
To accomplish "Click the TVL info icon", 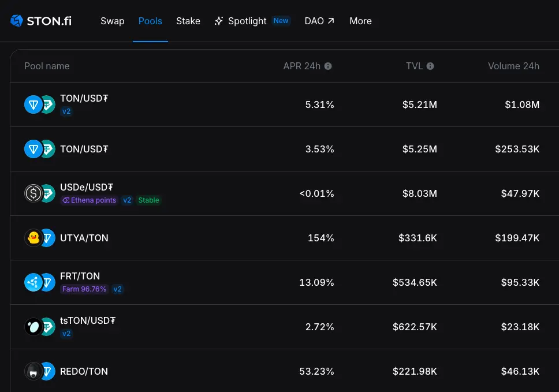I will pos(430,66).
